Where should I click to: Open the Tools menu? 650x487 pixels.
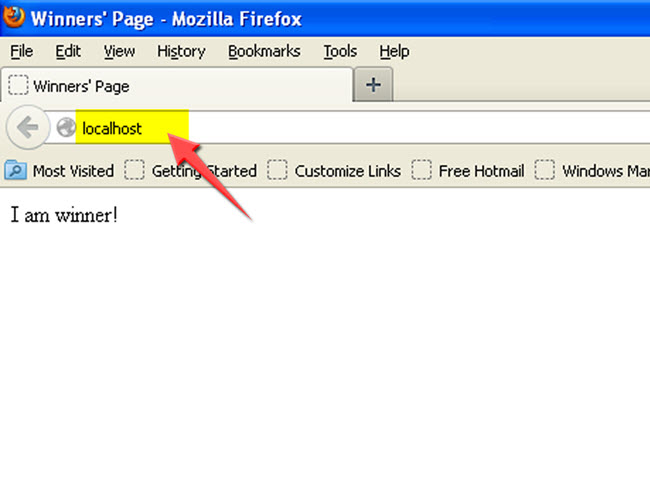click(x=340, y=51)
